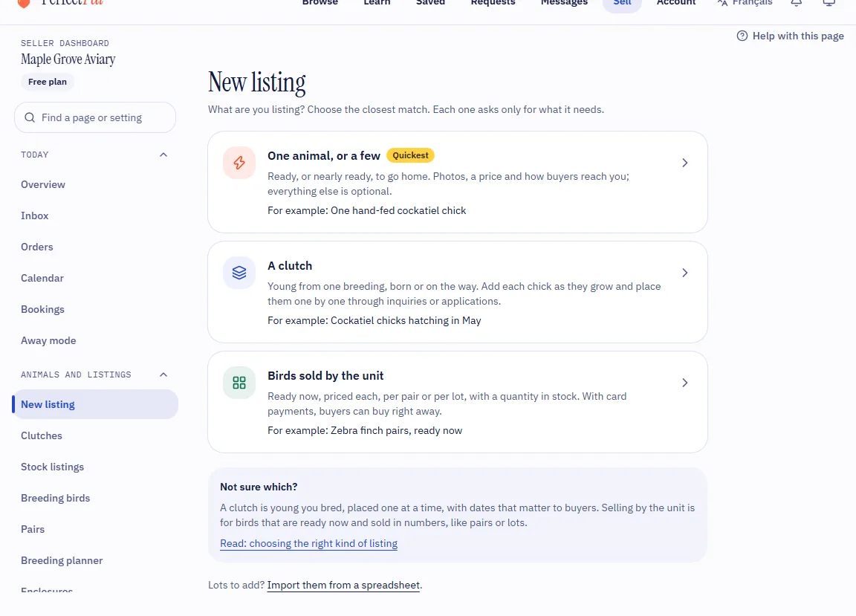Open the One animal card's right chevron
856x616 pixels.
[x=684, y=163]
